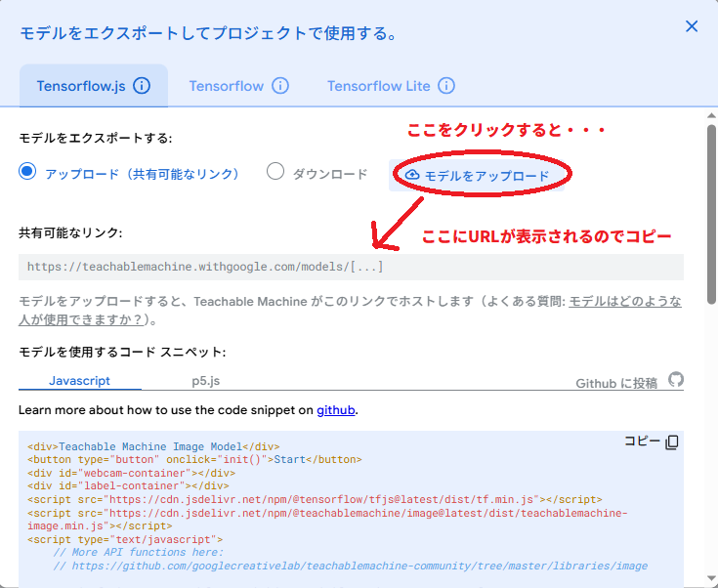This screenshot has width=718, height=588.
Task: Open the github link in Learn more sentence
Action: tap(336, 410)
